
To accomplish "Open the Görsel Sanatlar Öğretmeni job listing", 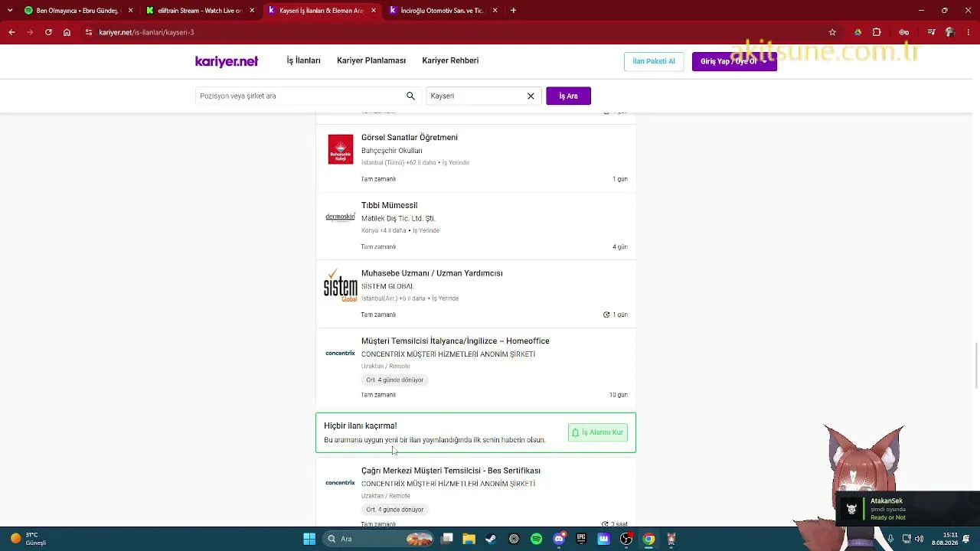I will (x=410, y=138).
